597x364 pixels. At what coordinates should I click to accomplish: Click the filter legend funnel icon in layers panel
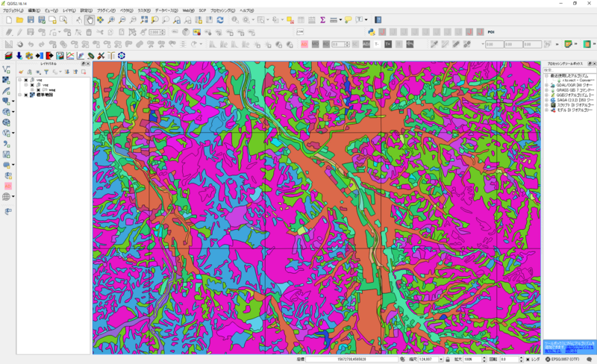(x=46, y=72)
